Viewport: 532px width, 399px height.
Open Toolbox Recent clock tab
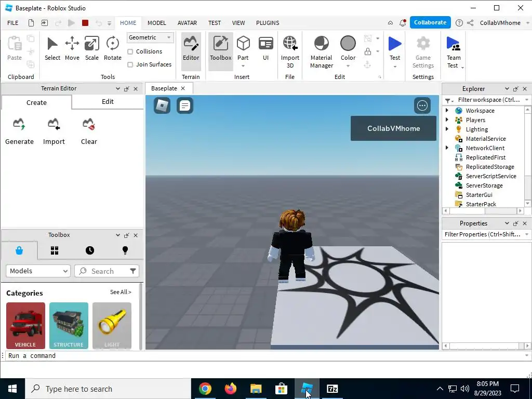tap(89, 250)
